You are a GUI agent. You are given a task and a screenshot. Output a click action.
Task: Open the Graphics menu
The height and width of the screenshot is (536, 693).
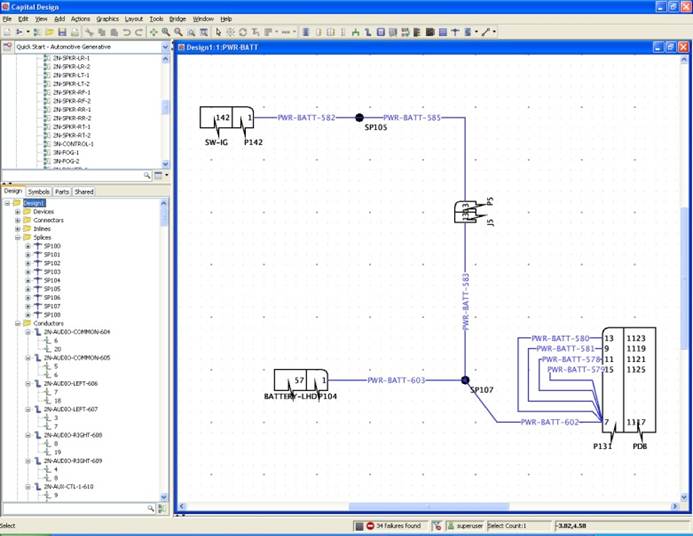click(107, 19)
